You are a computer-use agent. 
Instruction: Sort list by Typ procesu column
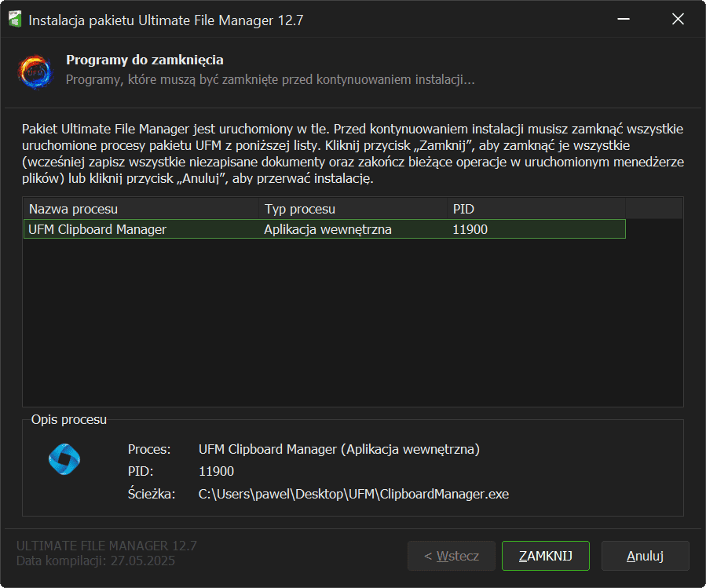click(352, 209)
